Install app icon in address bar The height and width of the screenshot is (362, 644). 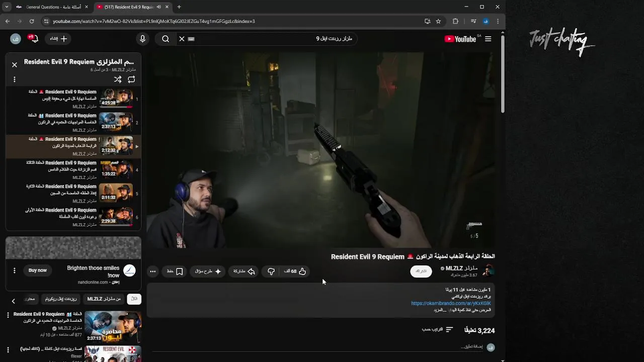pyautogui.click(x=427, y=21)
